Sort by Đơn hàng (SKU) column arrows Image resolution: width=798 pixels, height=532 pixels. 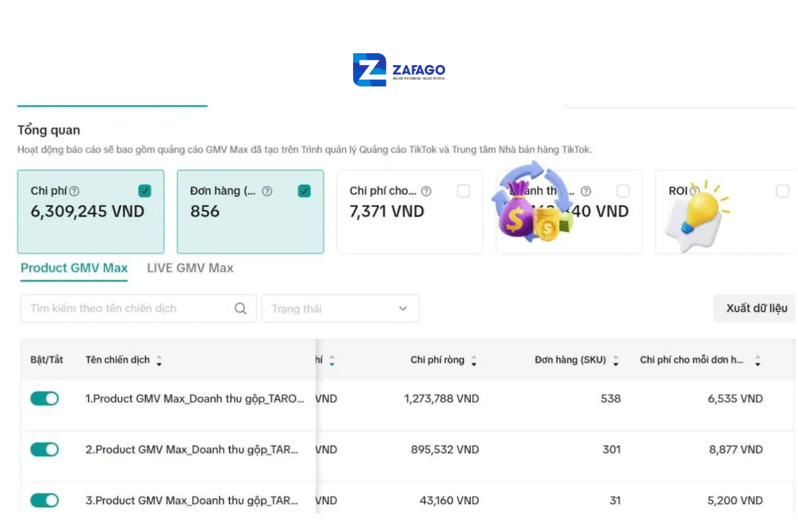pyautogui.click(x=616, y=361)
